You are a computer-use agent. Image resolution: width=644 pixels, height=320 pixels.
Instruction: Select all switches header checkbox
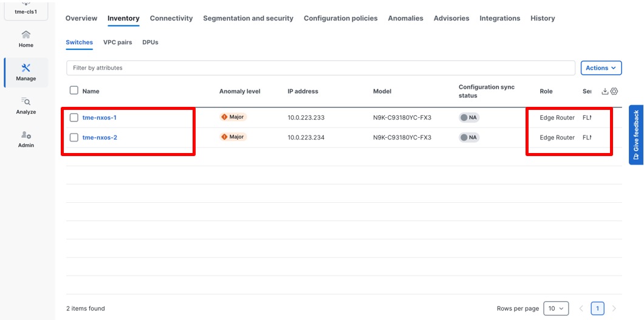pyautogui.click(x=74, y=90)
